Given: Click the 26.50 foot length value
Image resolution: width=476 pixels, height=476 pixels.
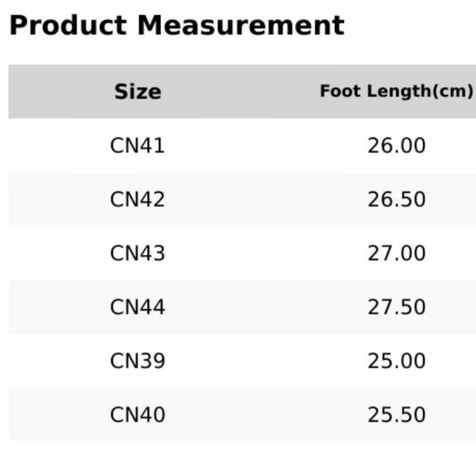Looking at the screenshot, I should (396, 199).
